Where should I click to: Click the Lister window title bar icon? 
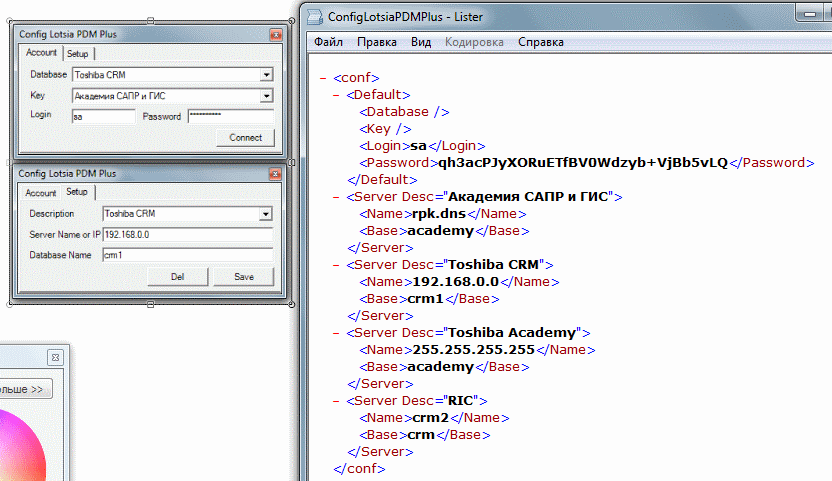[314, 16]
